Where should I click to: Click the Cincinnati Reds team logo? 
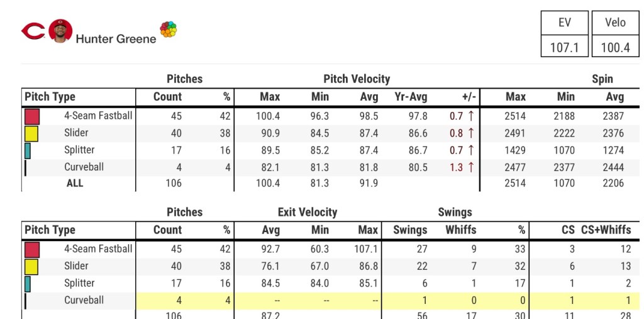(33, 31)
